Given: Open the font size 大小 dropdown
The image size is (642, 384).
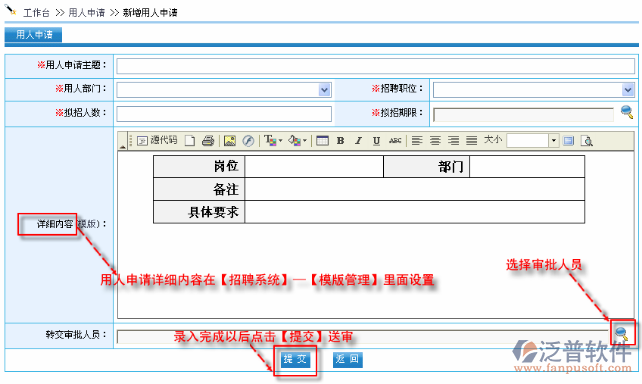Looking at the screenshot, I should tap(554, 141).
